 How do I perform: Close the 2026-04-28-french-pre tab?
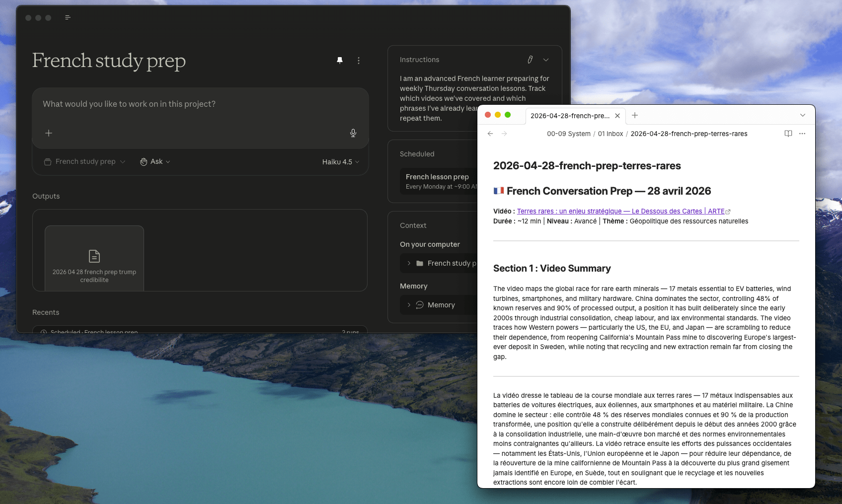(x=617, y=116)
